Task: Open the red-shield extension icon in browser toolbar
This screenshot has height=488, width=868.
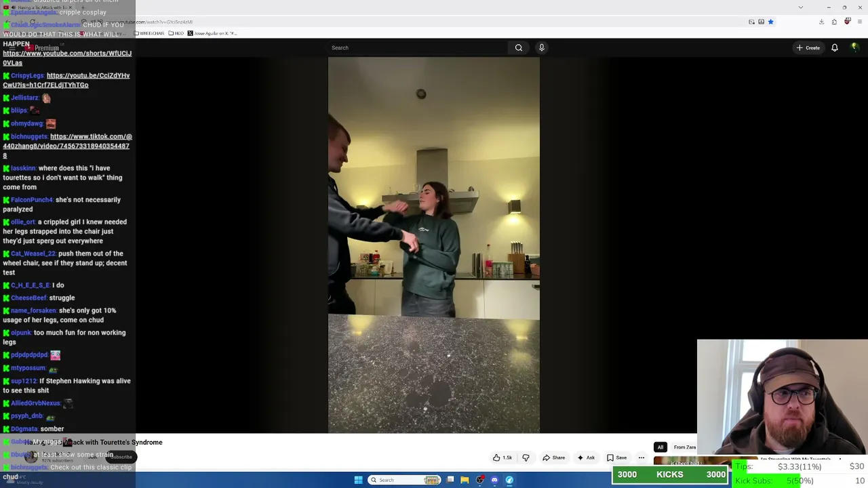Action: click(x=847, y=22)
